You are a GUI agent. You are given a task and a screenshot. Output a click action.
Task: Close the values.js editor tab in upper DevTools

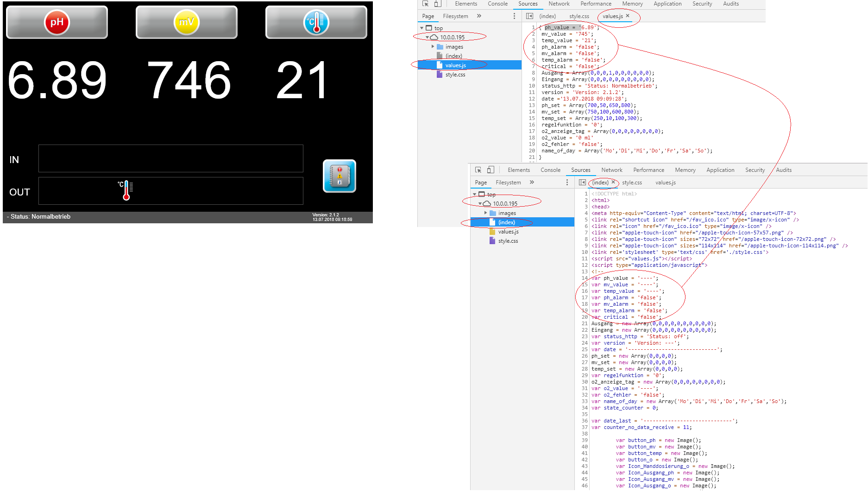coord(628,16)
